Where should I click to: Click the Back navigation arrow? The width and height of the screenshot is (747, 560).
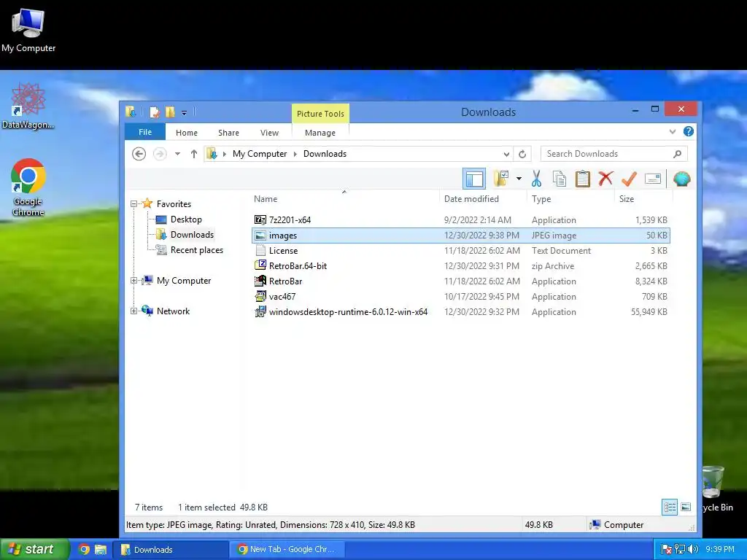139,154
